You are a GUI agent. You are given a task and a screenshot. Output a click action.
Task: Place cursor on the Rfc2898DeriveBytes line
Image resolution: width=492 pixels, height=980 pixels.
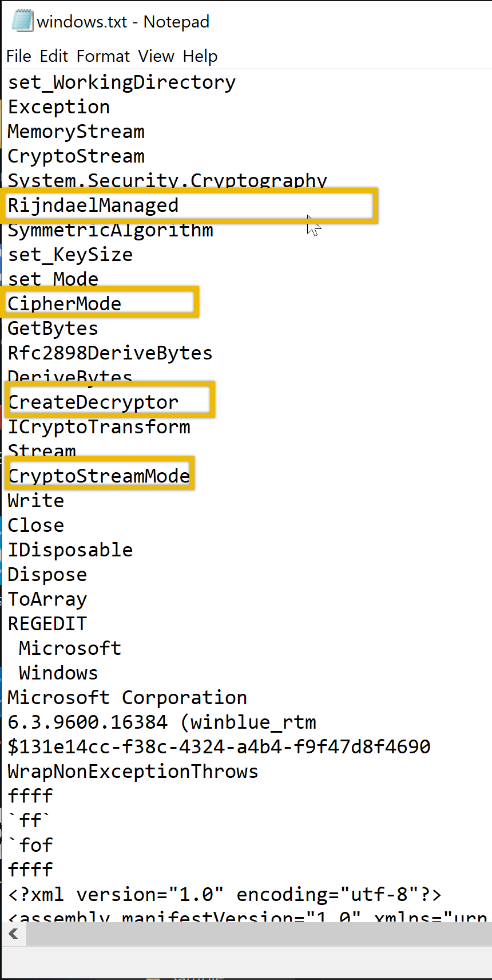[110, 353]
